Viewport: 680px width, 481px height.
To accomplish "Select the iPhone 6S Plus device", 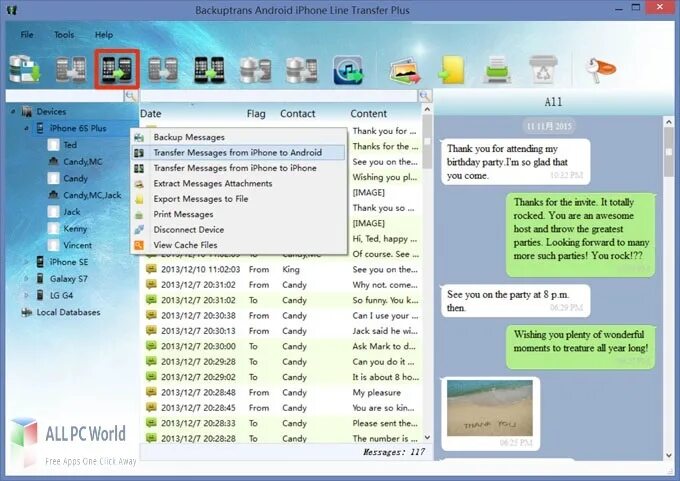I will tap(78, 128).
